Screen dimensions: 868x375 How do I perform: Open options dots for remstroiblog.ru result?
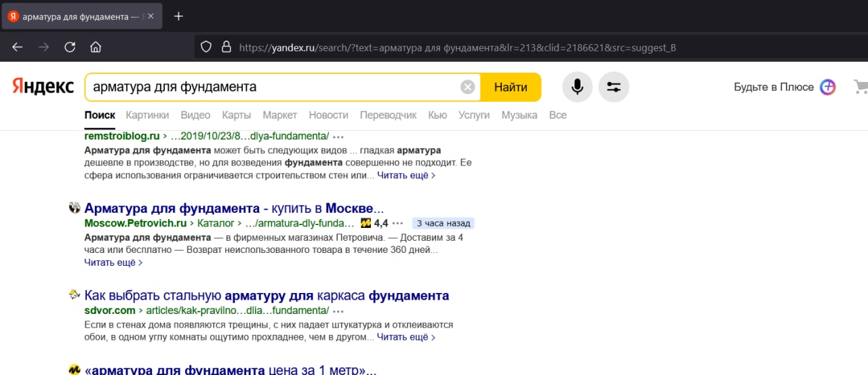[x=338, y=136]
